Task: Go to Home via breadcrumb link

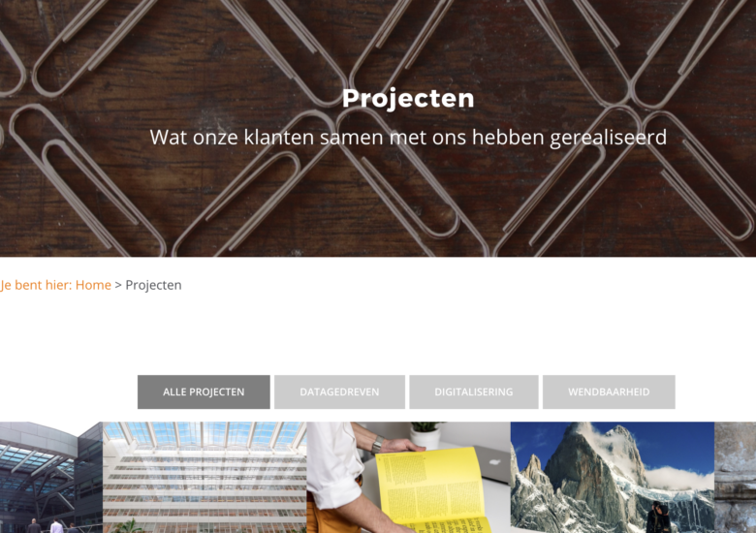Action: point(93,285)
